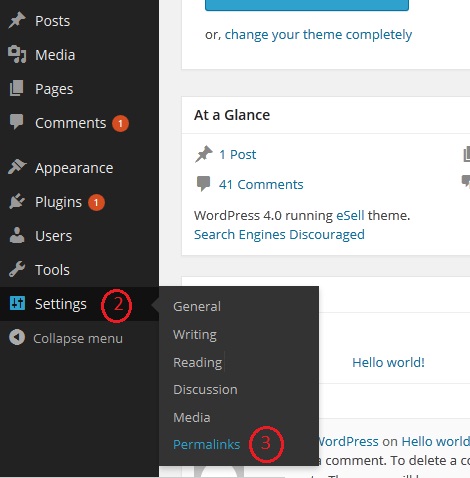Click the orange Plugins update count badge
The image size is (470, 478).
point(96,202)
